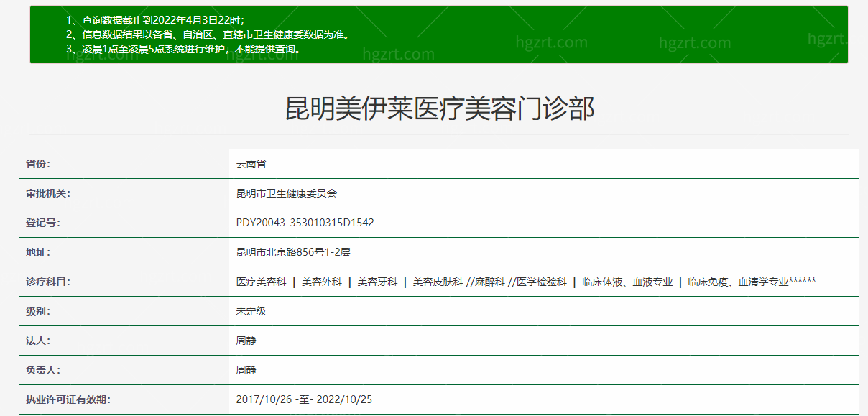
Task: Click notice line about 凌晨1点至凌晨5点 maintenance
Action: [x=185, y=49]
